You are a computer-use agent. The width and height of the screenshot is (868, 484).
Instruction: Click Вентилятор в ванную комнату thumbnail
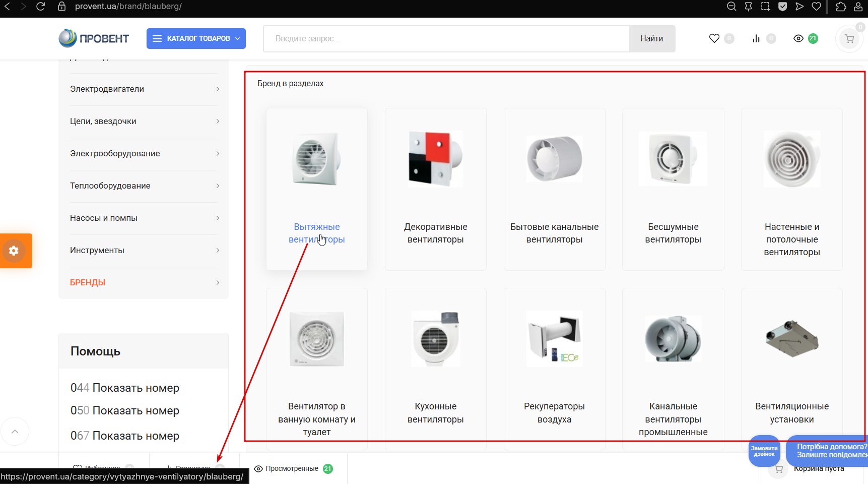coord(317,339)
